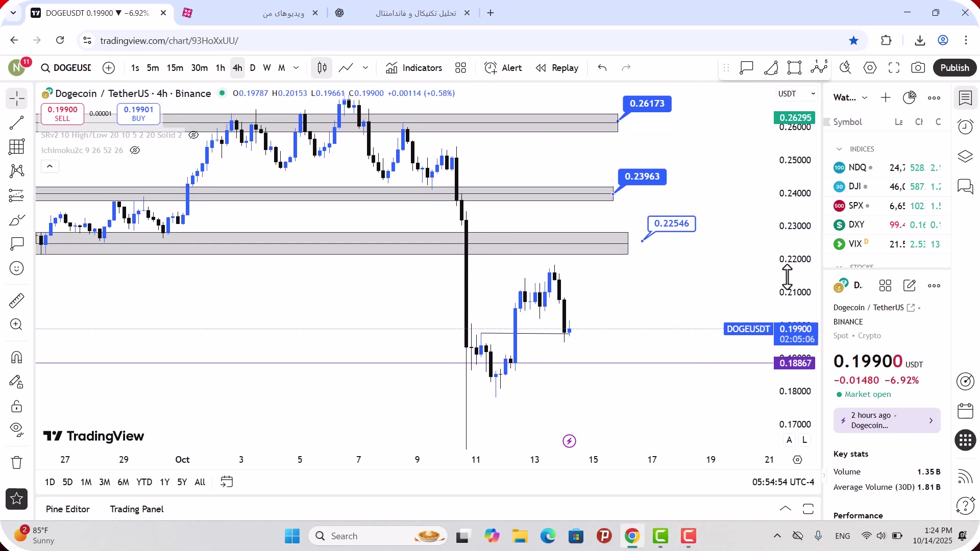Image resolution: width=980 pixels, height=551 pixels.
Task: Select the daily D timeframe
Action: tap(253, 68)
